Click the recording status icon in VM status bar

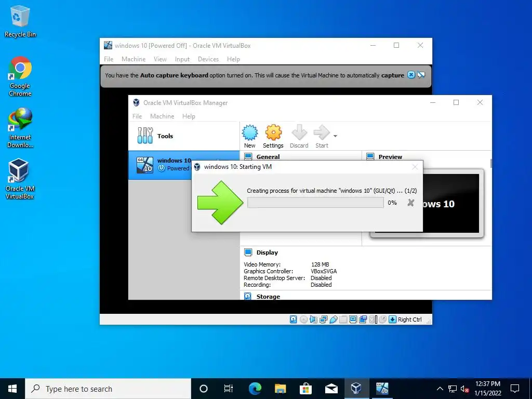pos(363,320)
